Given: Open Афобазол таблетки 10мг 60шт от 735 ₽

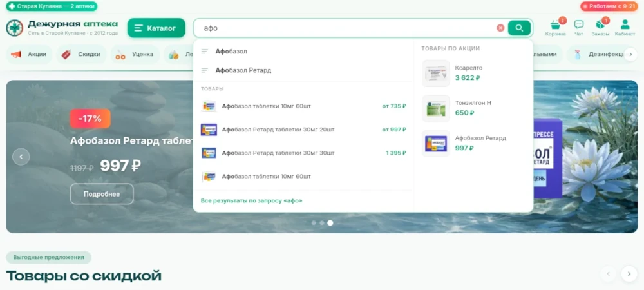Looking at the screenshot, I should (303, 106).
